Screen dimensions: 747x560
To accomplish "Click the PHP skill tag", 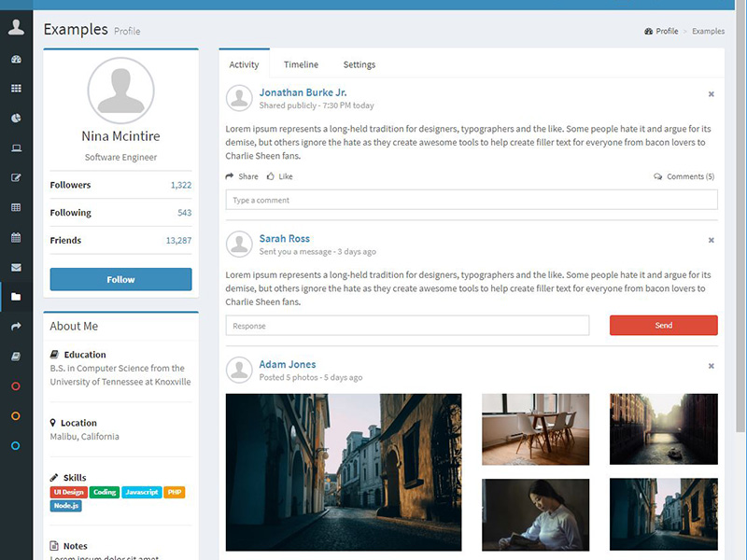I will 175,492.
